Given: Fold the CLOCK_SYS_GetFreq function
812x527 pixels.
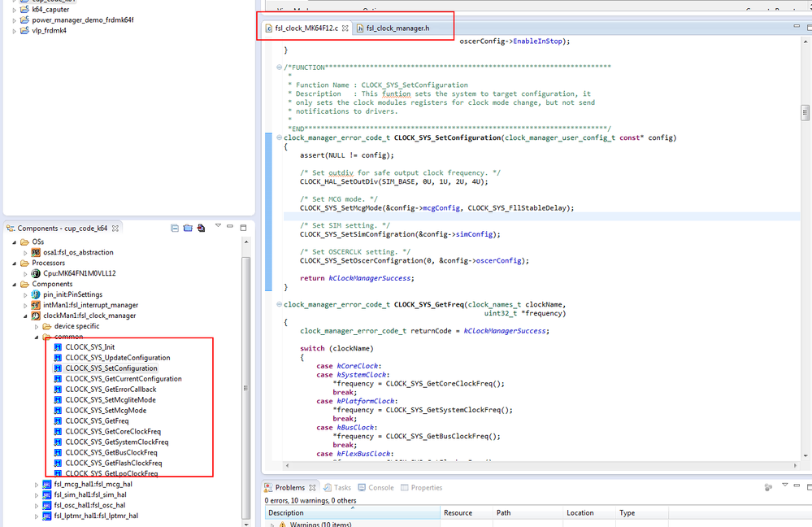Looking at the screenshot, I should point(279,305).
